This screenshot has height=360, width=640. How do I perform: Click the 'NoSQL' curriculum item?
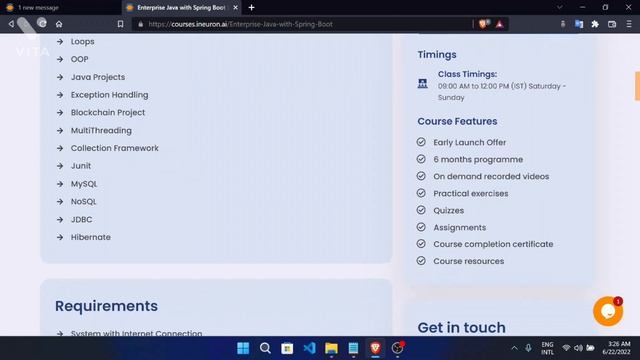[x=84, y=202]
